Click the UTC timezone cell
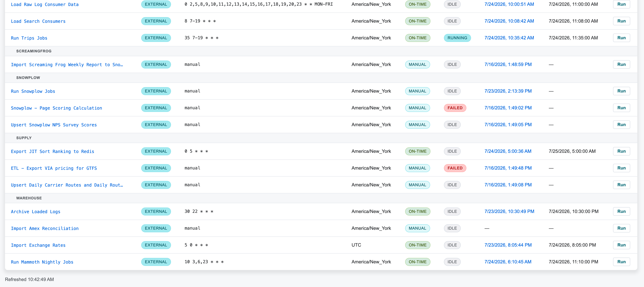Image resolution: width=644 pixels, height=287 pixels. point(356,245)
